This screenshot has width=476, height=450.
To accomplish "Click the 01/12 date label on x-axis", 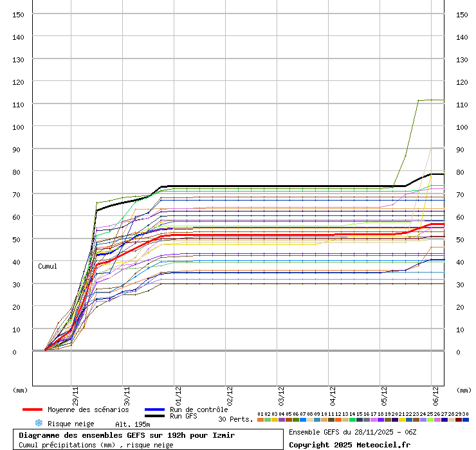I will point(178,396).
